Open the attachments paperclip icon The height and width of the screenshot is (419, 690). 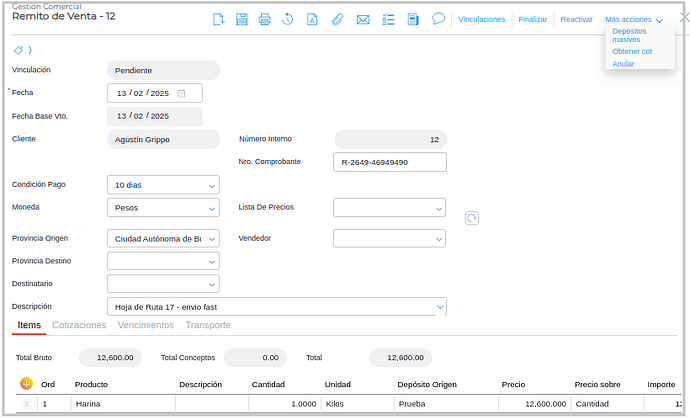tap(338, 20)
